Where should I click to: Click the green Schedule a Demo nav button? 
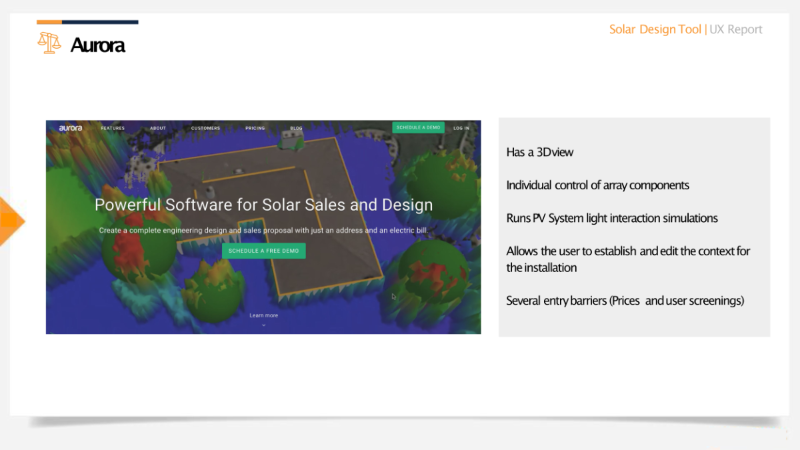[x=418, y=128]
